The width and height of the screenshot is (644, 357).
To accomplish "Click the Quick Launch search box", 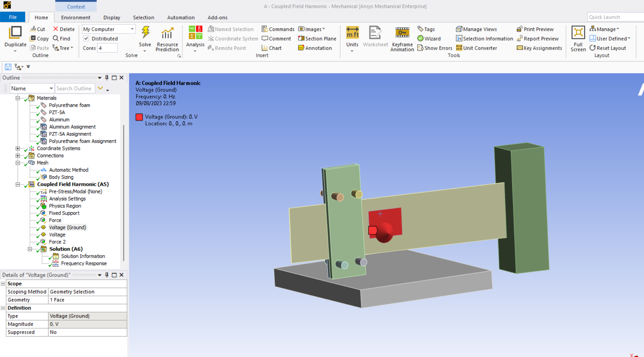I will (616, 17).
